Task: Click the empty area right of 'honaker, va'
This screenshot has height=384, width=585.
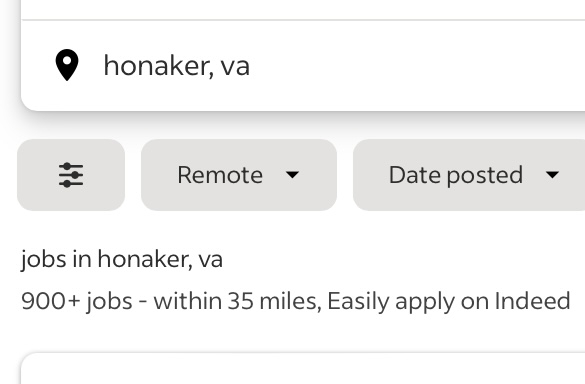Action: tap(410, 65)
